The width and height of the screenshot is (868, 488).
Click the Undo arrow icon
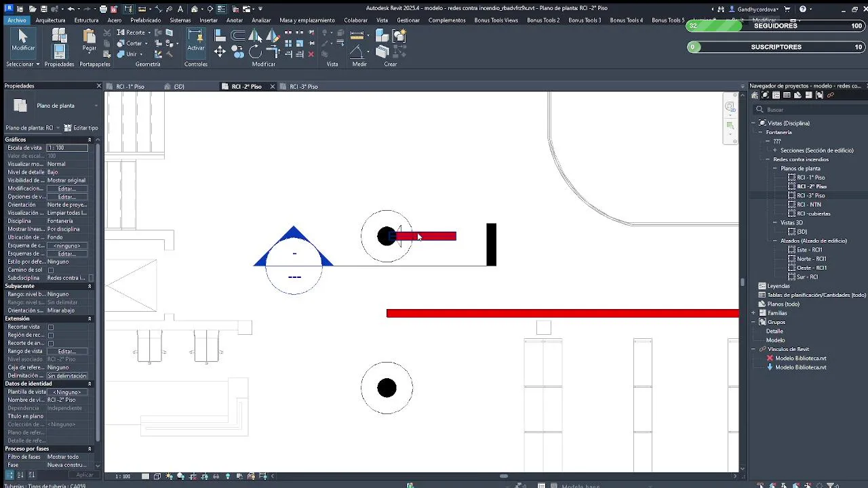click(71, 9)
